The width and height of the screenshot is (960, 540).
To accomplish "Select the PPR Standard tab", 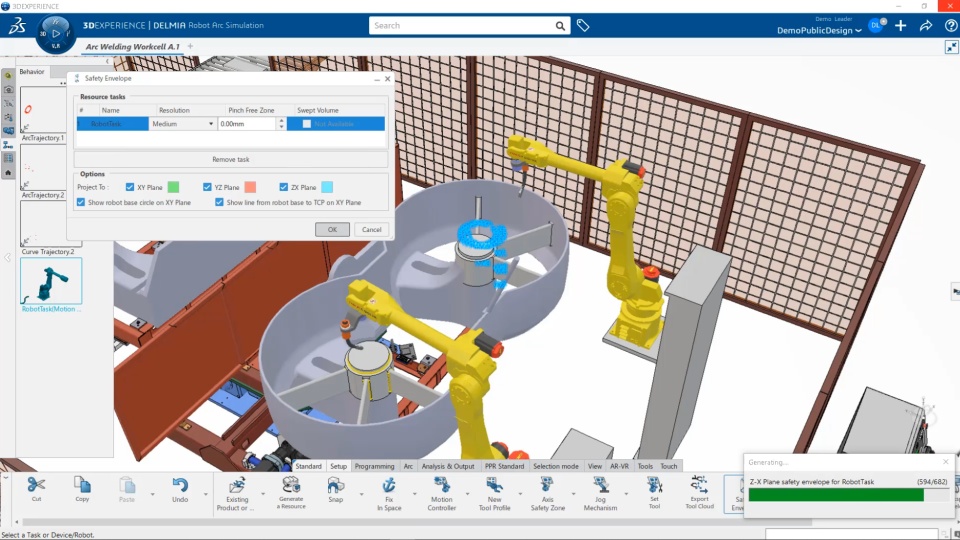I will pos(504,466).
